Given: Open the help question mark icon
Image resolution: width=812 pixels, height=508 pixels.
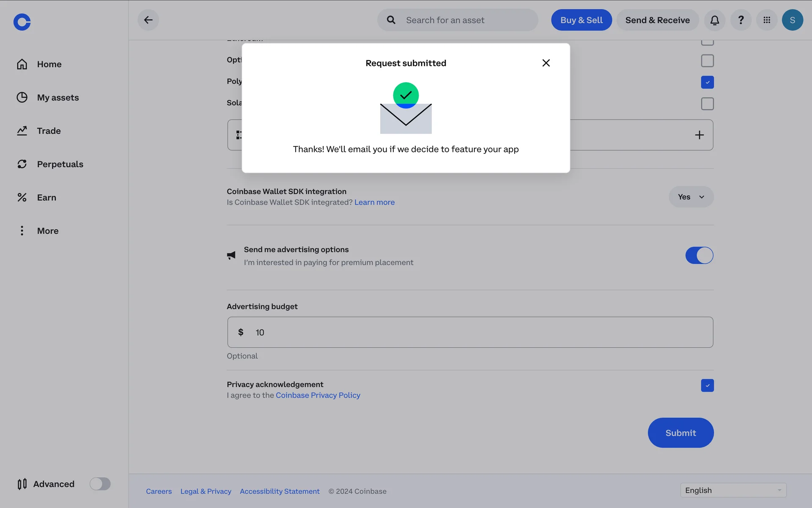Looking at the screenshot, I should coord(741,20).
